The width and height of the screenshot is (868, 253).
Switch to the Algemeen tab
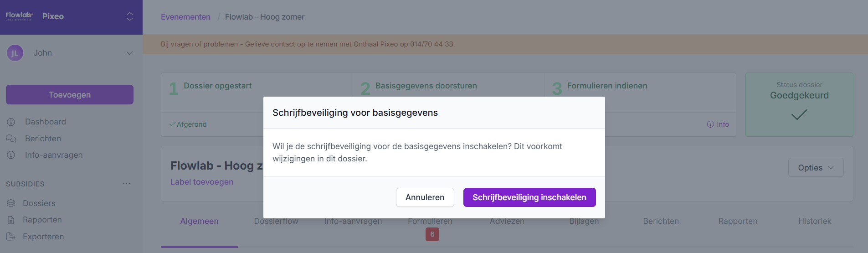coord(199,221)
